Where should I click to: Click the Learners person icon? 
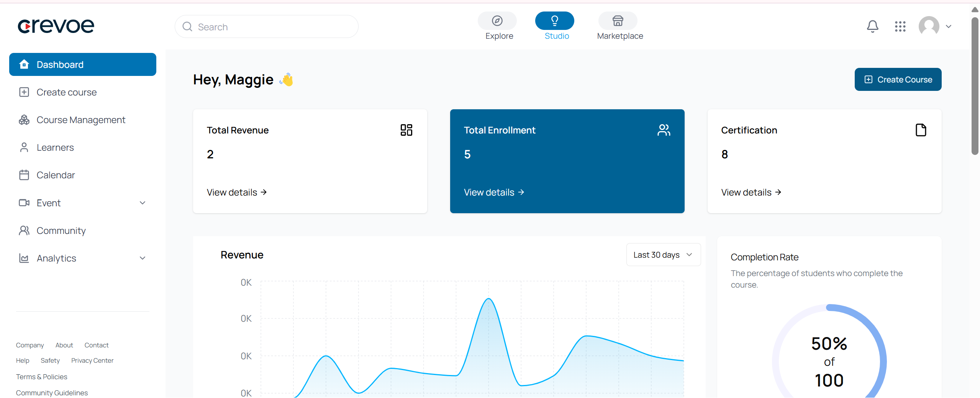click(x=24, y=147)
